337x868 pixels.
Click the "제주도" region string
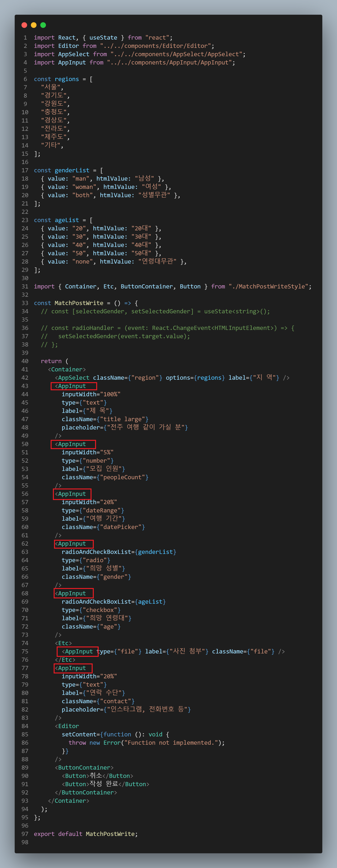[x=53, y=137]
